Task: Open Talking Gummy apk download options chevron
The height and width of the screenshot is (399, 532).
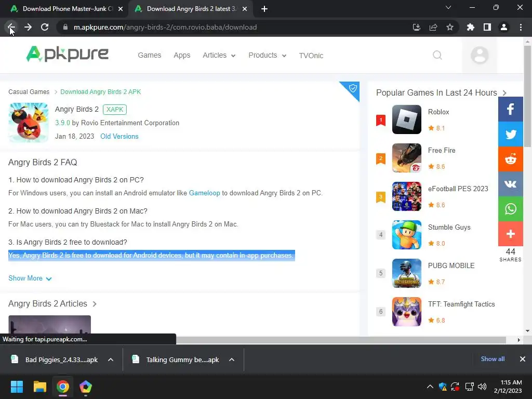Action: 232,360
